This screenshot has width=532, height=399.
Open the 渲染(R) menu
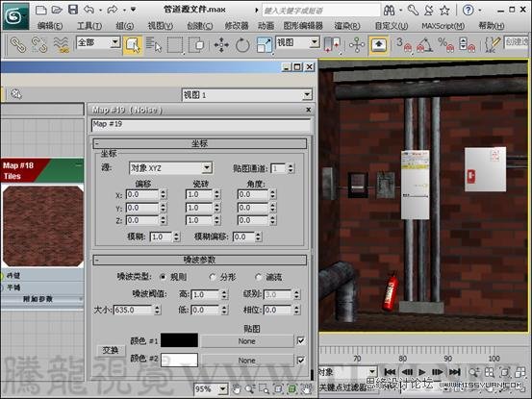346,26
